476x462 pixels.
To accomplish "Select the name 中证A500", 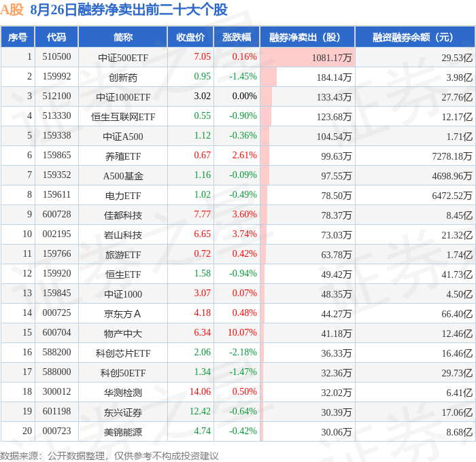I will click(123, 137).
